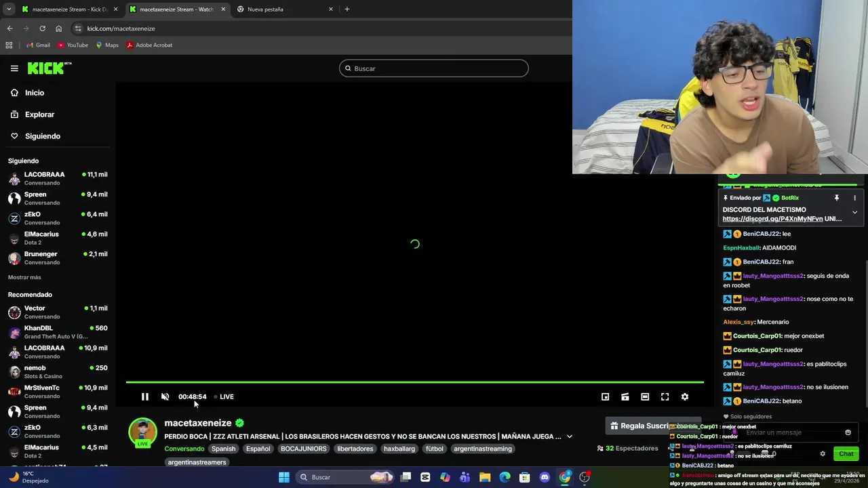The height and width of the screenshot is (488, 868).
Task: Click the browser home button
Action: (x=58, y=28)
